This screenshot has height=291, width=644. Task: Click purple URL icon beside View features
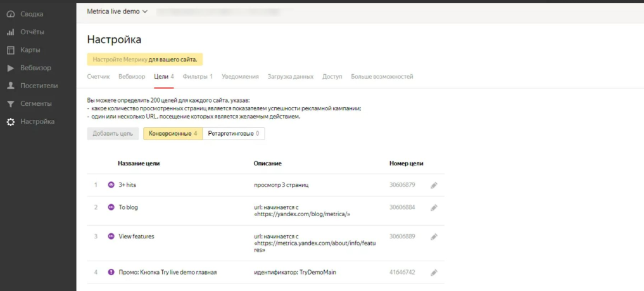[x=111, y=236]
